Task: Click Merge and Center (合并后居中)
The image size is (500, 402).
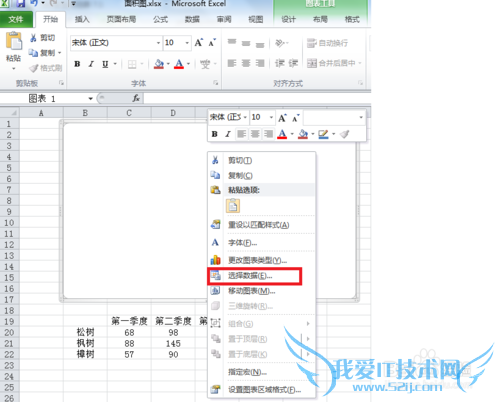Action: pos(331,63)
